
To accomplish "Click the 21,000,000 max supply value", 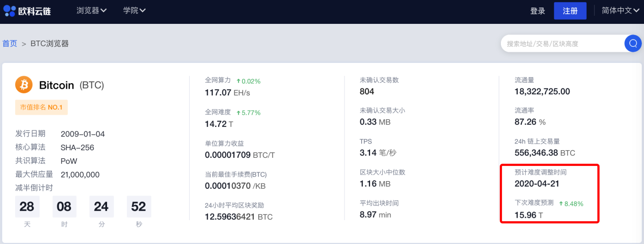I will [x=80, y=175].
